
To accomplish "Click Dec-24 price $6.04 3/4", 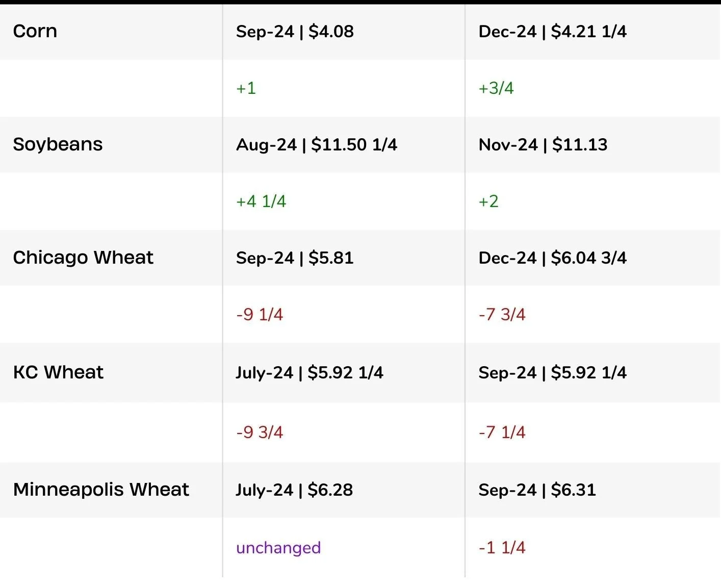I will coord(552,258).
